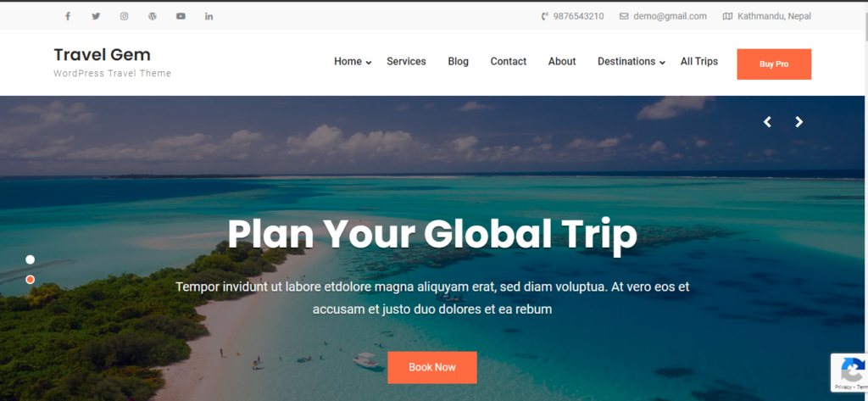Expand the Destinations dropdown chevron
The image size is (868, 401).
click(x=662, y=63)
